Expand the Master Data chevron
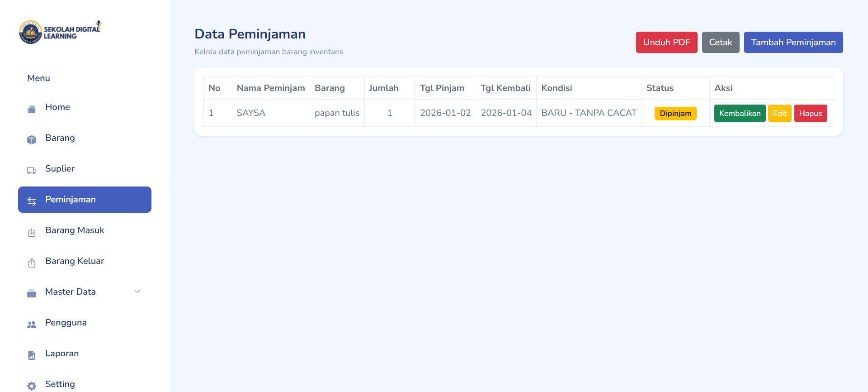The height and width of the screenshot is (392, 868). click(x=137, y=292)
